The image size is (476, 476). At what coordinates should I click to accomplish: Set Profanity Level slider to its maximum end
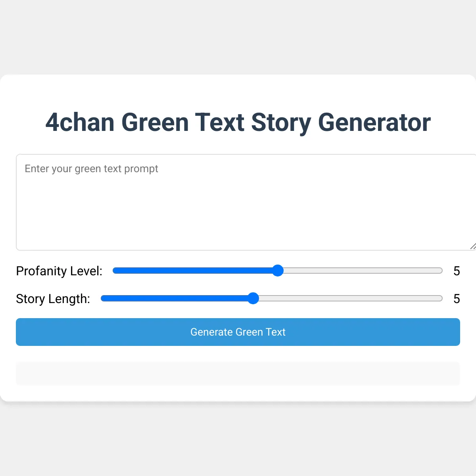[x=441, y=271]
